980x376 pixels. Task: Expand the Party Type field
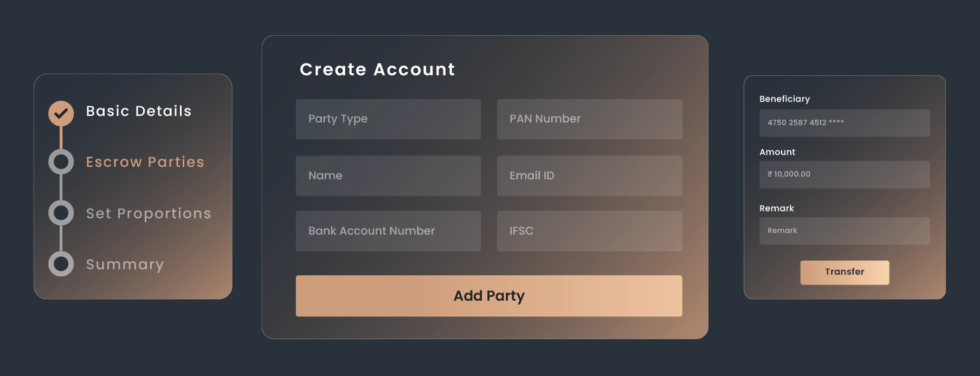coord(388,119)
